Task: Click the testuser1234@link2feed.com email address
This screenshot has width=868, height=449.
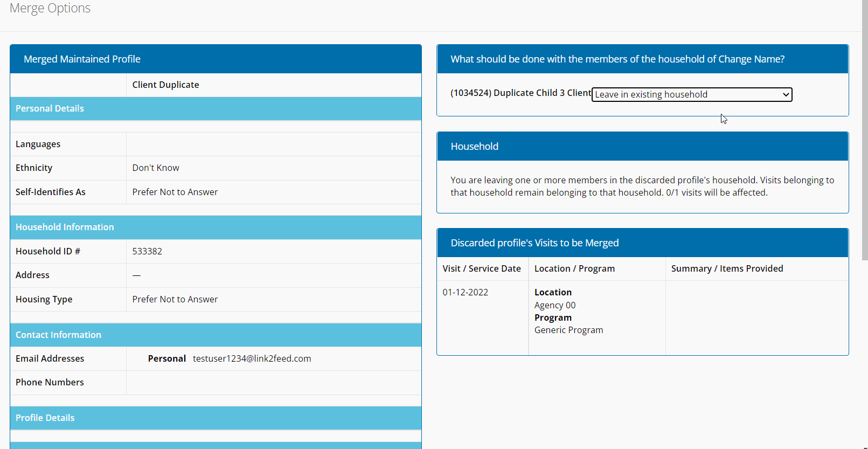Action: click(x=252, y=358)
